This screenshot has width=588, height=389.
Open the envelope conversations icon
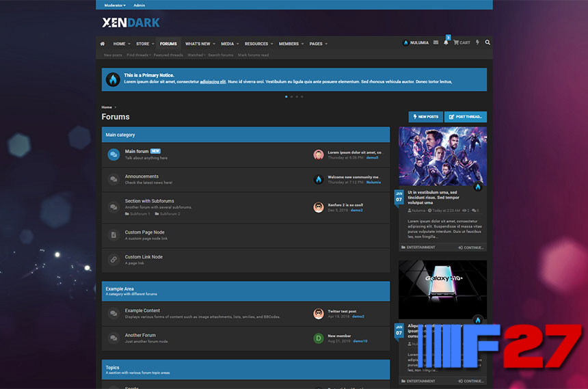436,42
